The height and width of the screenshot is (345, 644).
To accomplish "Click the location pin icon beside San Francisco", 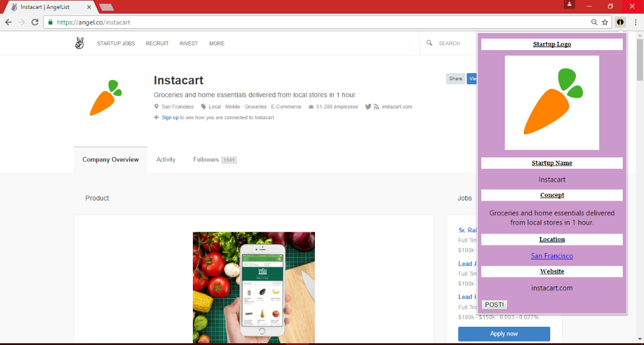I will pyautogui.click(x=156, y=106).
